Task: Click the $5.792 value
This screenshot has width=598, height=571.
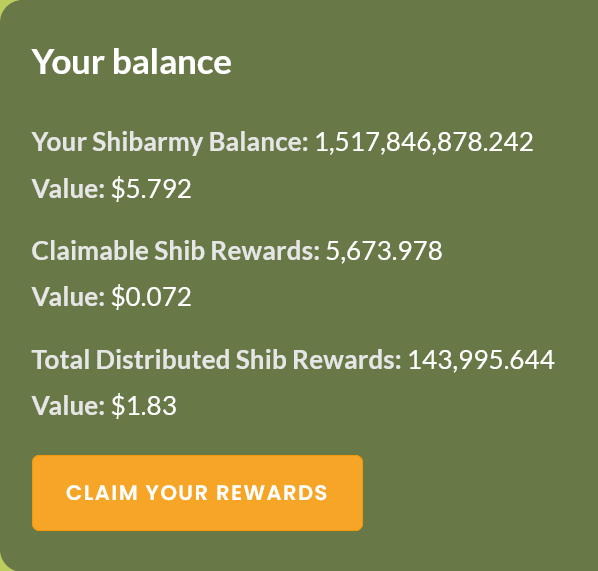Action: pos(151,188)
